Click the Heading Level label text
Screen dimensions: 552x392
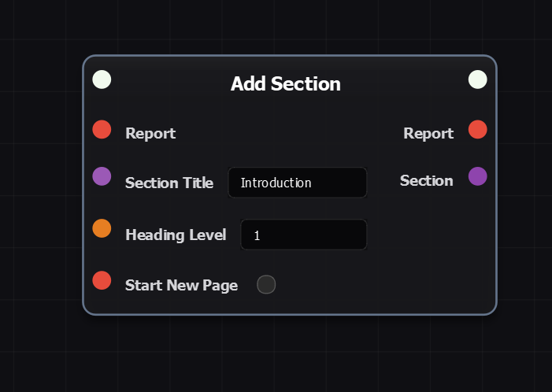[175, 235]
